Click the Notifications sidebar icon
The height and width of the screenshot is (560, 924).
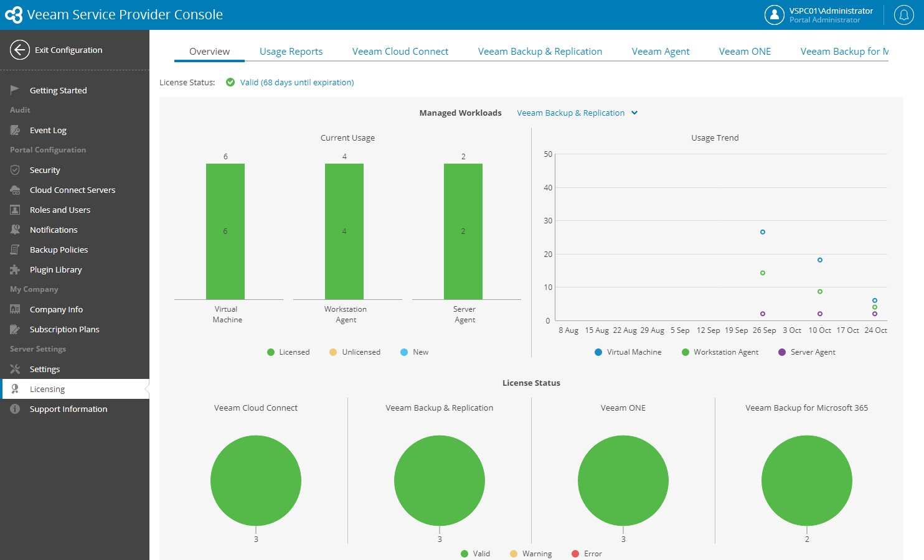pos(15,230)
